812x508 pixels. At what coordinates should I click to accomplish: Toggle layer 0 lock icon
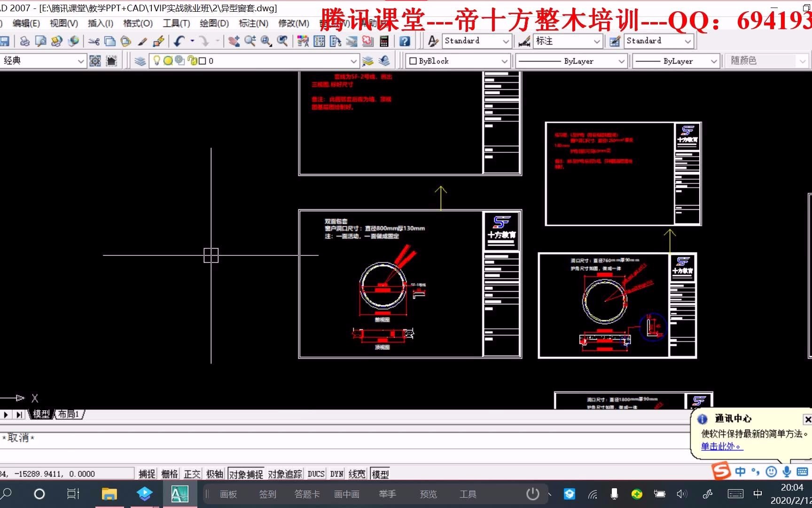click(192, 61)
